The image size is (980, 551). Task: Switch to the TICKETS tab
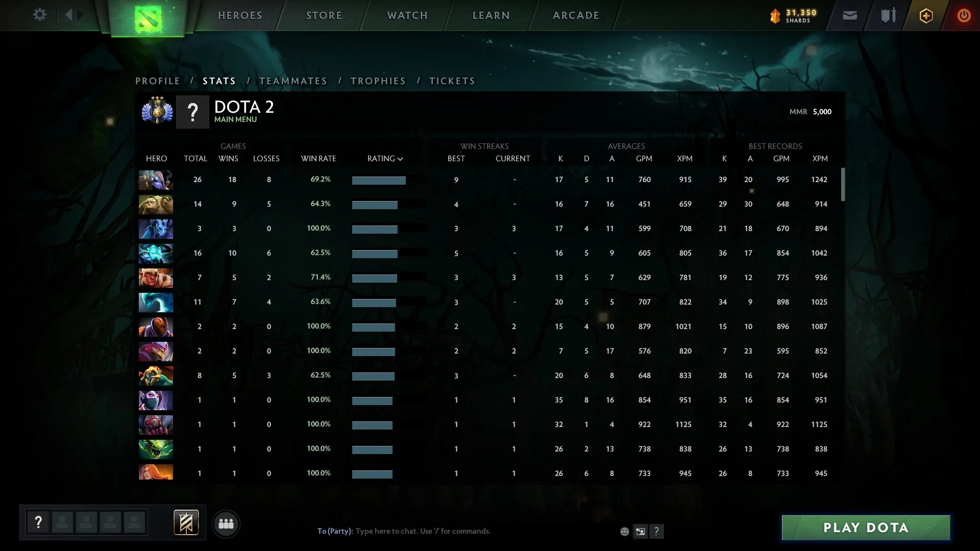click(x=452, y=81)
